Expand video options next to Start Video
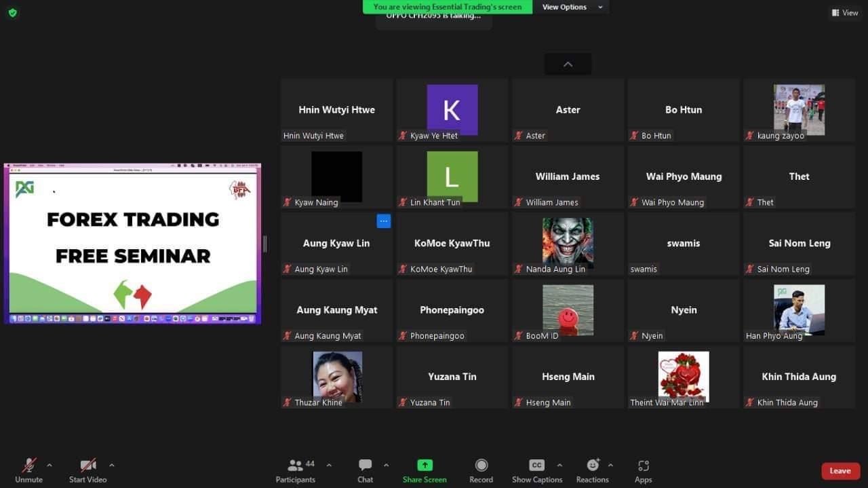The height and width of the screenshot is (488, 868). click(111, 465)
